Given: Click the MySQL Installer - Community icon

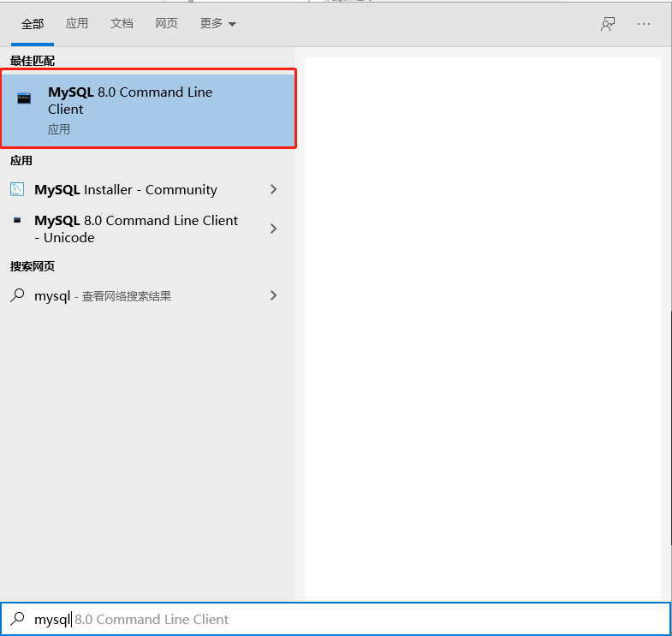Looking at the screenshot, I should coord(17,189).
